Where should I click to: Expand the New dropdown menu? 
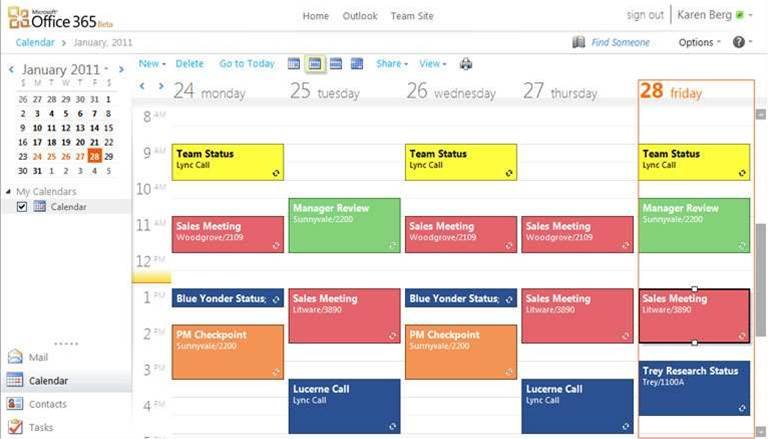pyautogui.click(x=152, y=64)
